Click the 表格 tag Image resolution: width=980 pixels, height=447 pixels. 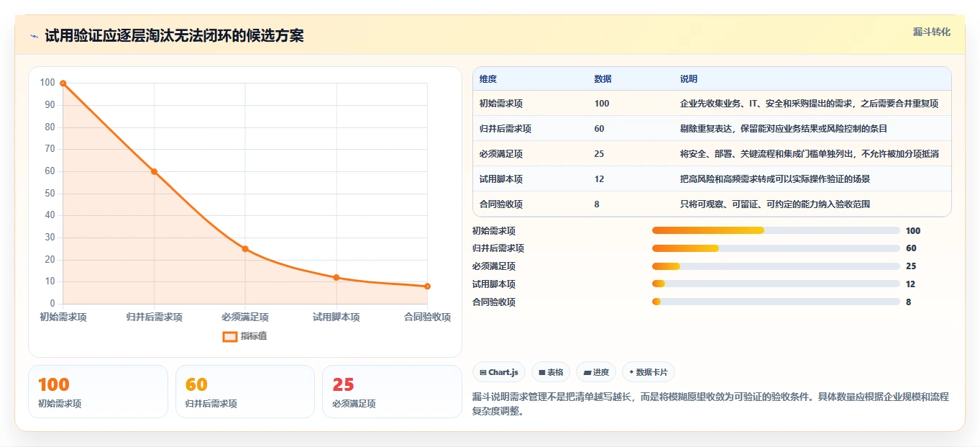click(551, 372)
